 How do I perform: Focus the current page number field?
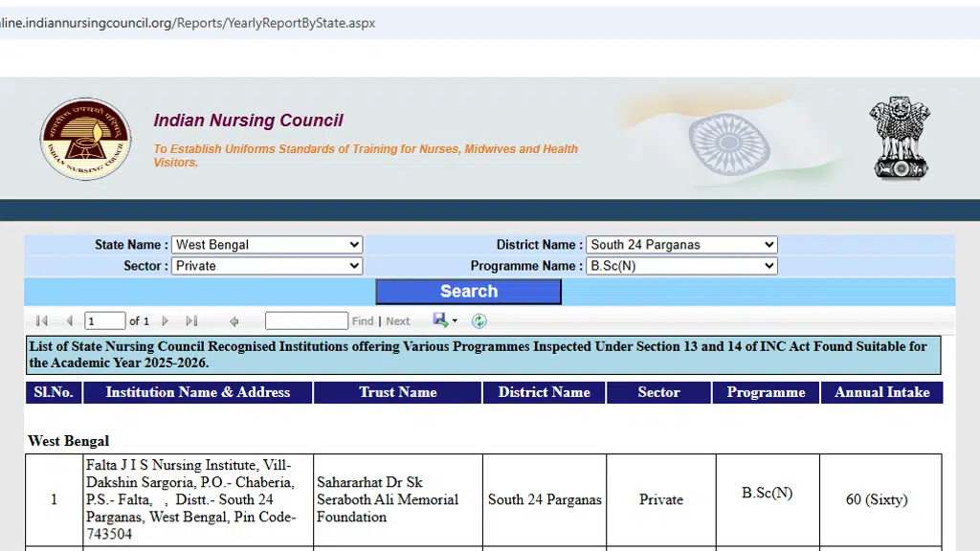click(105, 321)
